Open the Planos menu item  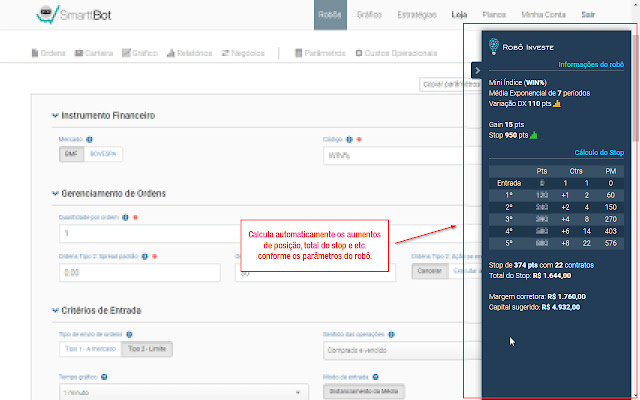click(494, 15)
